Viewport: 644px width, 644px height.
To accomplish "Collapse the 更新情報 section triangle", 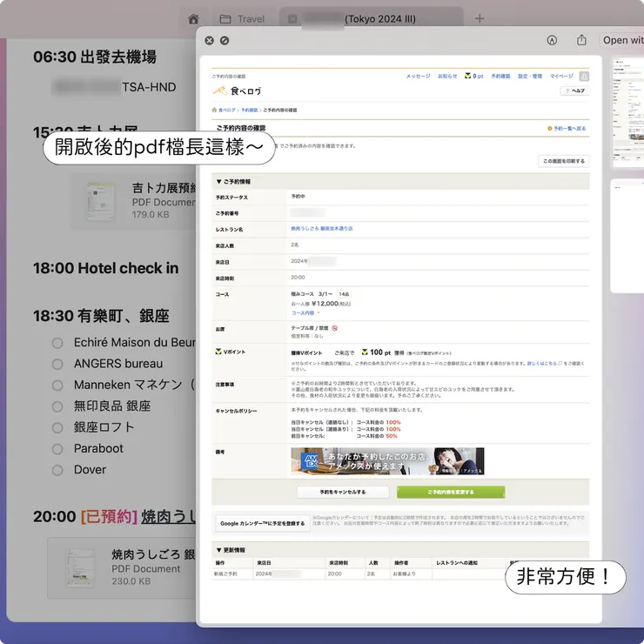I will [x=219, y=550].
